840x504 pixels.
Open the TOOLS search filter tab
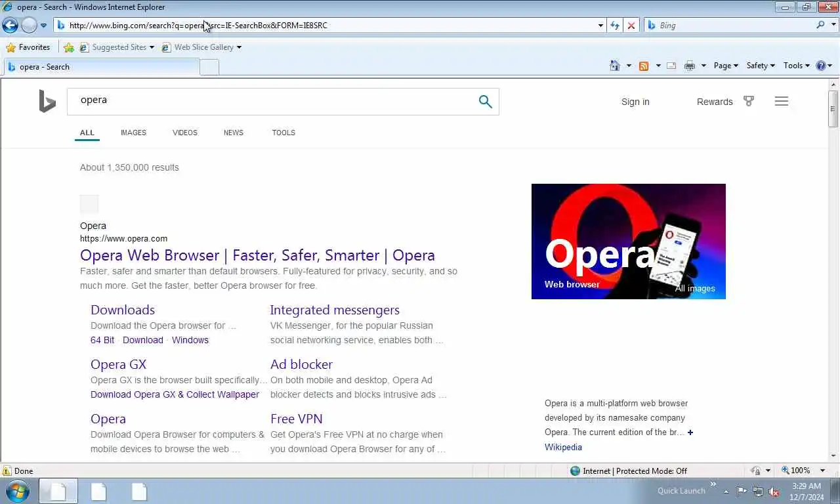point(283,133)
